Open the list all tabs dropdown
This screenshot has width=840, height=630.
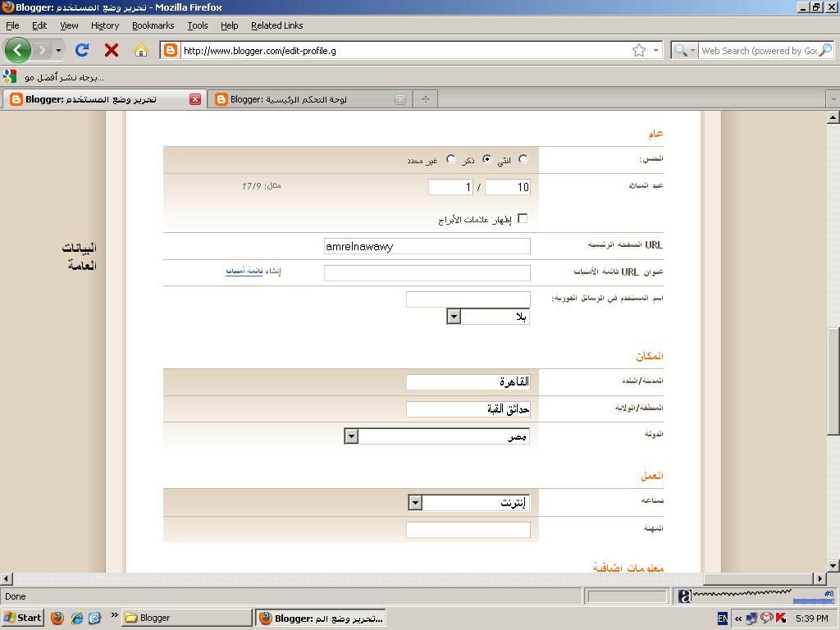pos(833,99)
